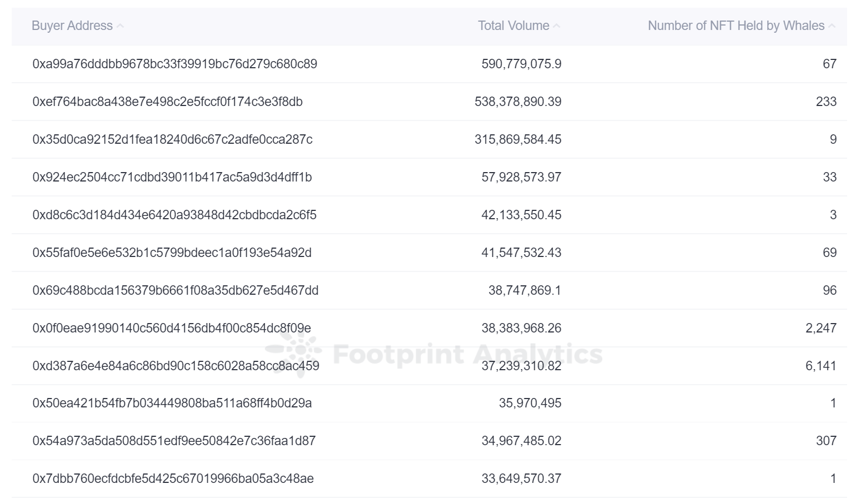Click address 0x924ec2504cc71cdbd39011b417ac5a9d3d4dff1b
The height and width of the screenshot is (504, 856).
pyautogui.click(x=173, y=177)
